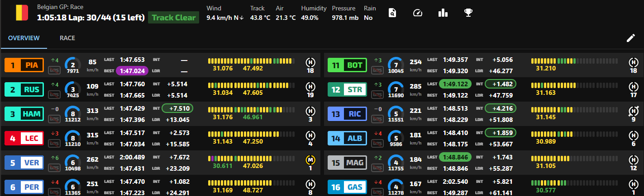Select driver tag 5 VER
The width and height of the screenshot is (644, 196).
click(24, 163)
